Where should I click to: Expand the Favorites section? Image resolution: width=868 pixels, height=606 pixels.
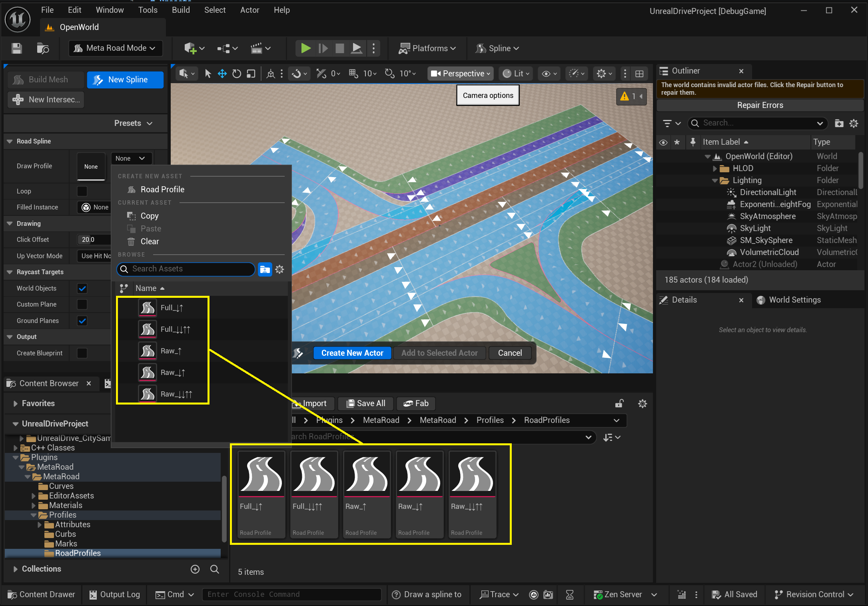[x=15, y=404]
